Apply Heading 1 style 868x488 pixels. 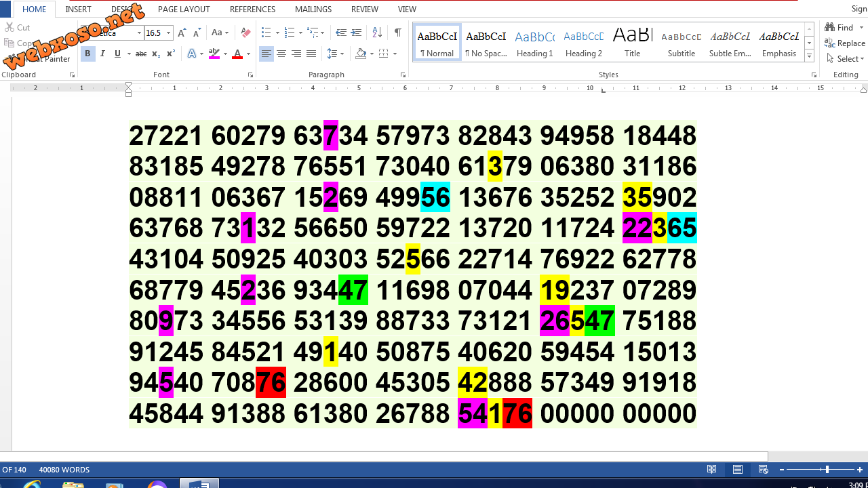[535, 42]
